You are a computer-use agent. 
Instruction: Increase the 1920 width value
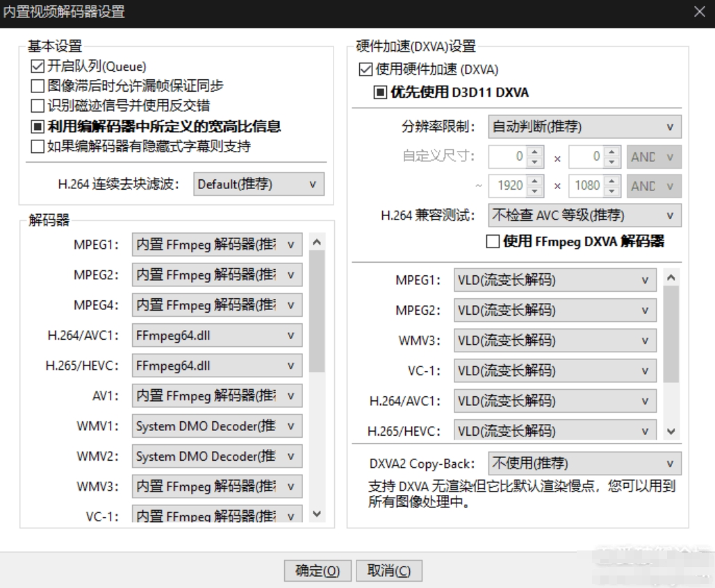tap(535, 181)
